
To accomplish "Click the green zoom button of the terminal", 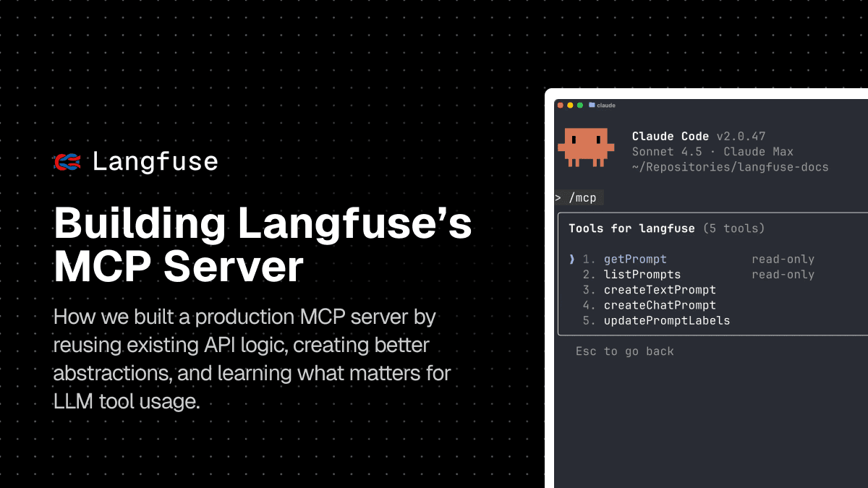I will click(x=579, y=104).
